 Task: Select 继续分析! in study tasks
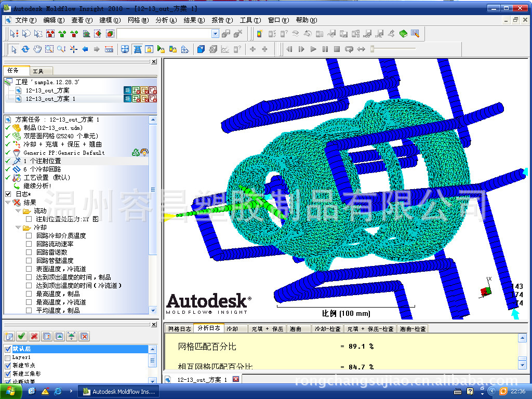[37, 186]
